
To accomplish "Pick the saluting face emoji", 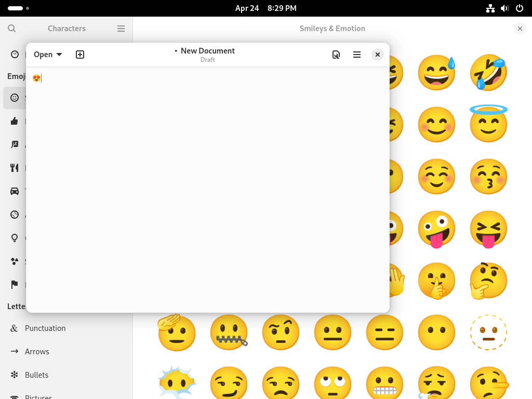I will click(177, 332).
